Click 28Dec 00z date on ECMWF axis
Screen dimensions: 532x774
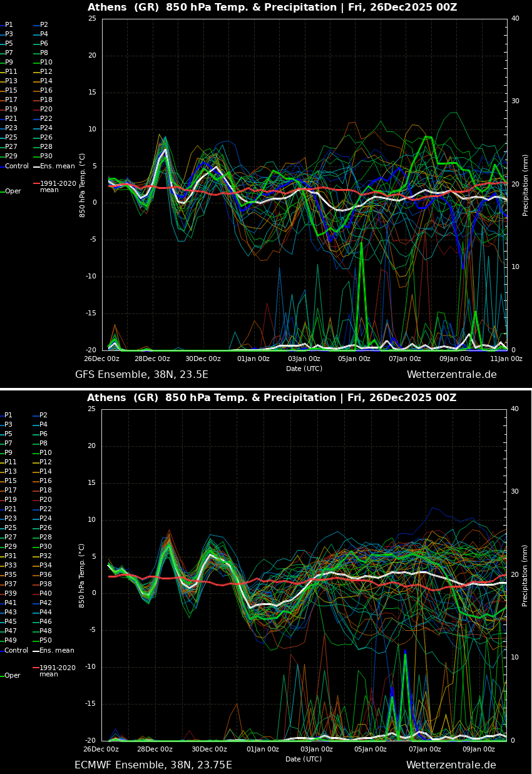155,750
